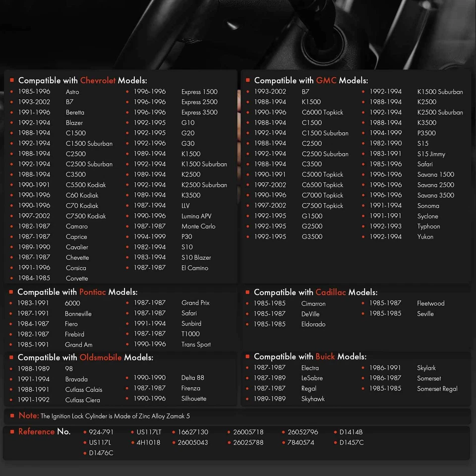The width and height of the screenshot is (476, 476).
Task: Select reference number US117LT
Action: pyautogui.click(x=149, y=432)
